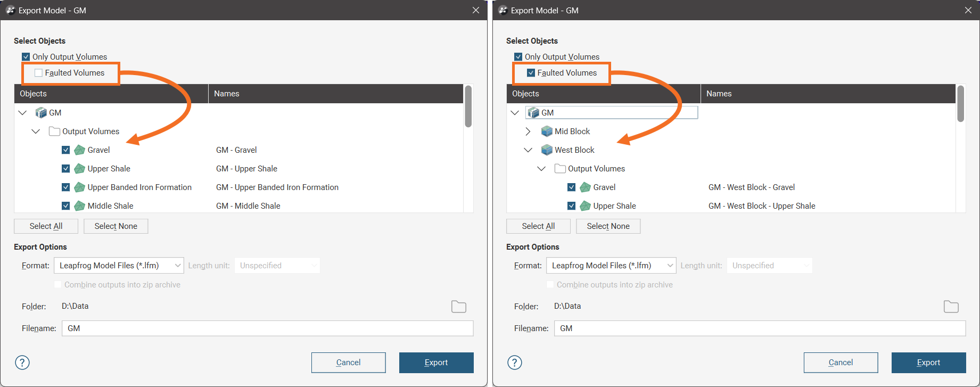Screen dimensions: 980x387
Task: Enable the unchecked Faulted Volumes checkbox
Action: tap(39, 73)
